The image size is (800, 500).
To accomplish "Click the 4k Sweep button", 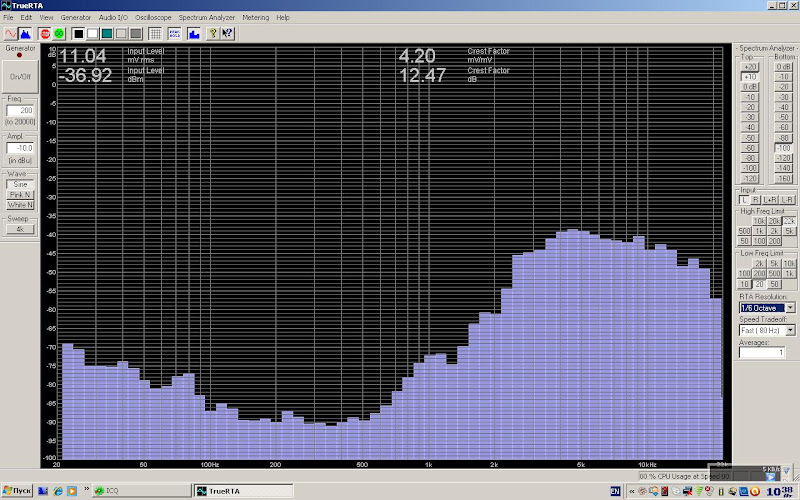I will pyautogui.click(x=20, y=229).
